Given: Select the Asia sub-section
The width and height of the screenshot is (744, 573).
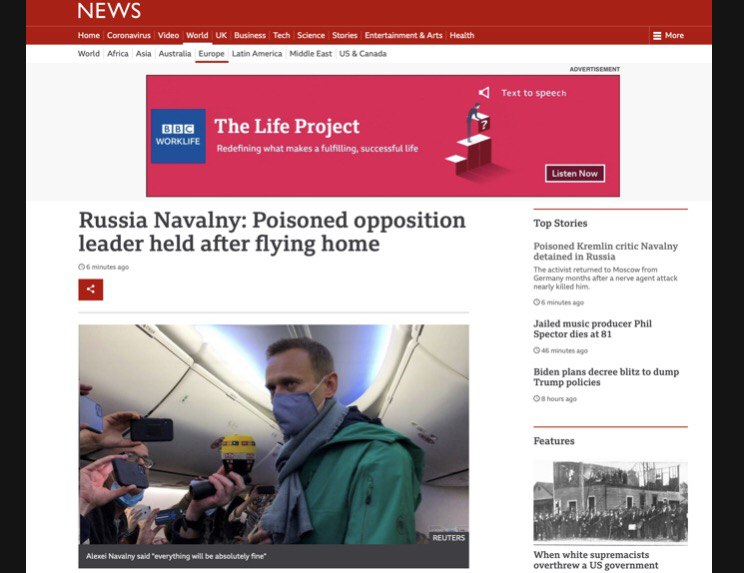Looking at the screenshot, I should coord(143,54).
